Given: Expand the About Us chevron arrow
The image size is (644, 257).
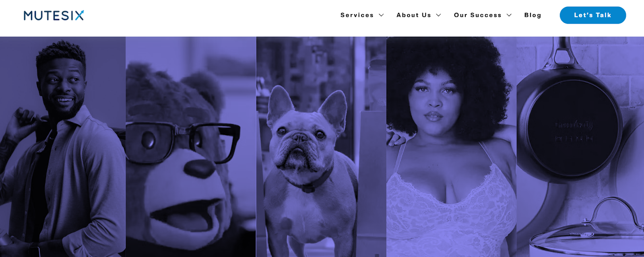Looking at the screenshot, I should pos(439,15).
